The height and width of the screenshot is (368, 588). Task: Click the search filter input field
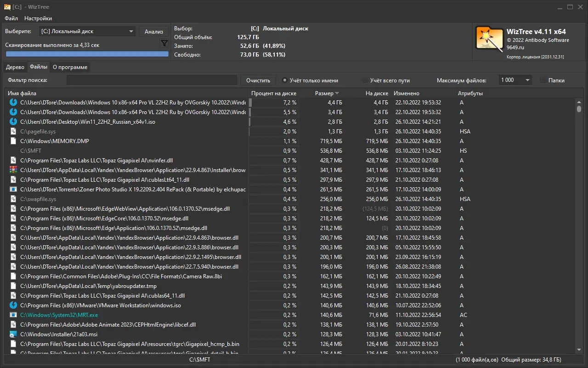pos(152,80)
